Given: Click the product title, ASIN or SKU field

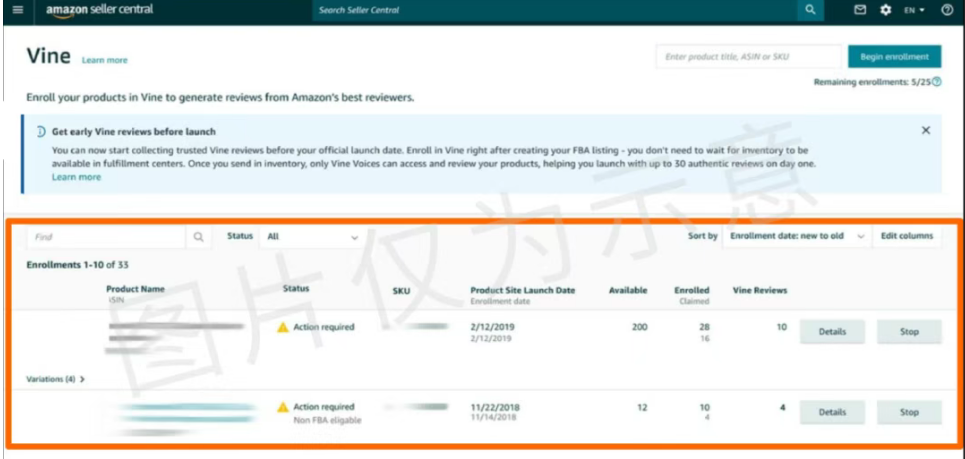Looking at the screenshot, I should pos(748,57).
